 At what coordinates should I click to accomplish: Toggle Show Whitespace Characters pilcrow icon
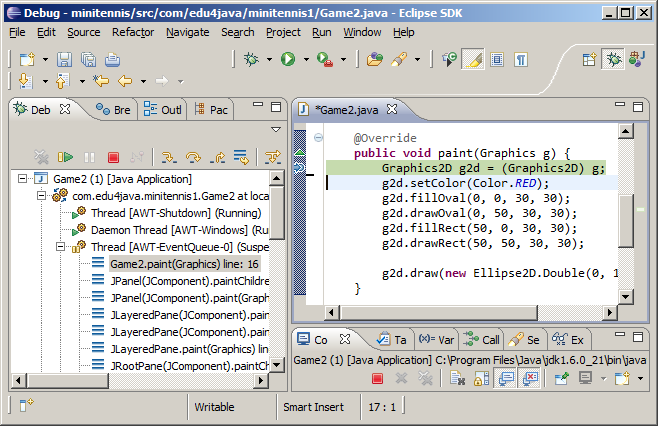[x=521, y=60]
